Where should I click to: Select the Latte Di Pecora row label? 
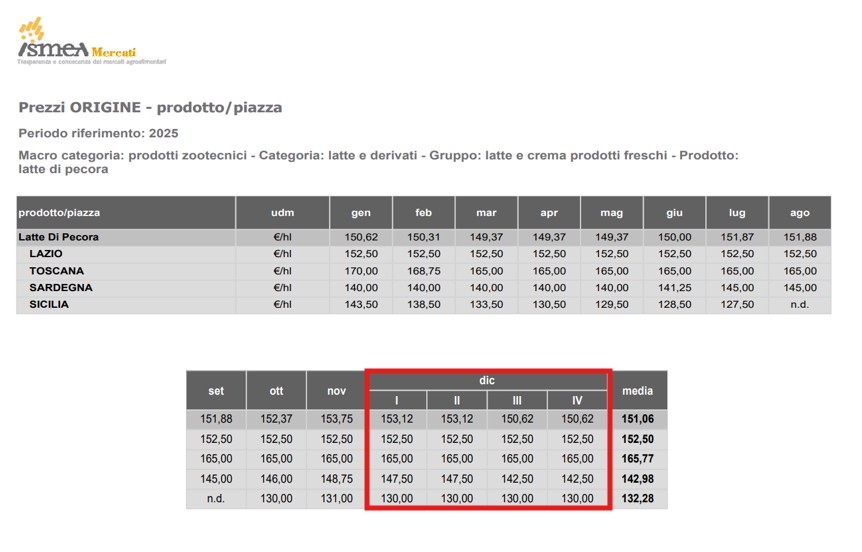tap(58, 238)
